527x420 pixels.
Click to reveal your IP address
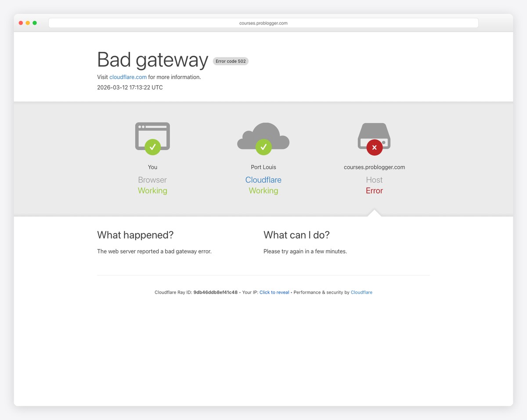click(274, 292)
